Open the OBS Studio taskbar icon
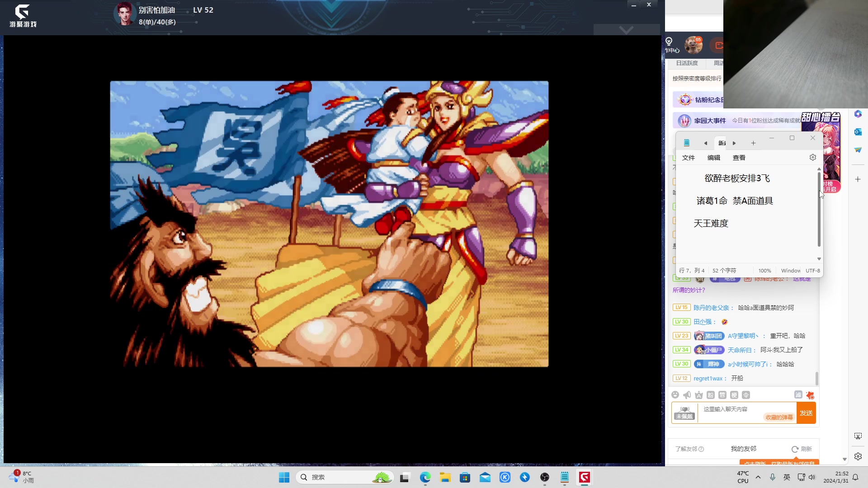 545,477
